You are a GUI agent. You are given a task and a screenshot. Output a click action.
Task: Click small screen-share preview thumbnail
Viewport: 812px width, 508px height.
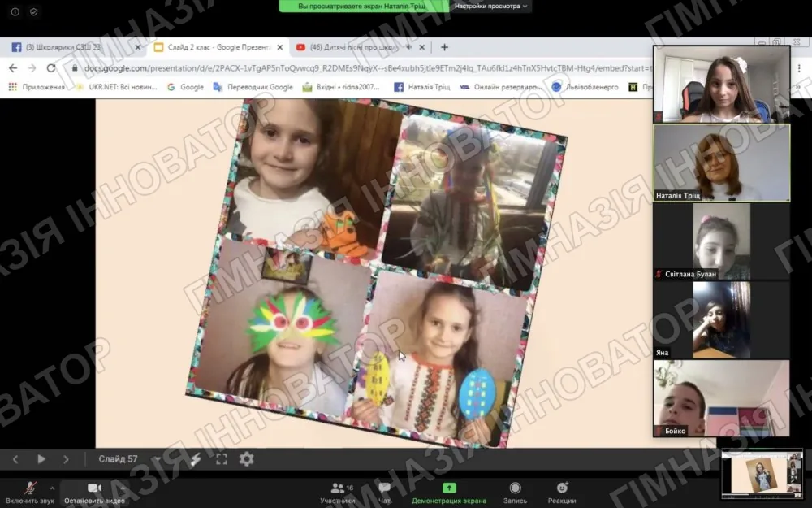tap(762, 474)
